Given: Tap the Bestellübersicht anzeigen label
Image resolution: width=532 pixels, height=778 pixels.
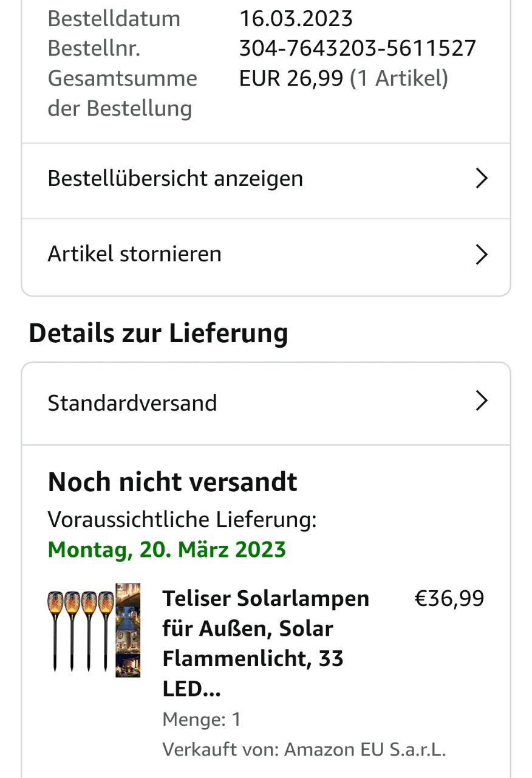Looking at the screenshot, I should pos(175,179).
